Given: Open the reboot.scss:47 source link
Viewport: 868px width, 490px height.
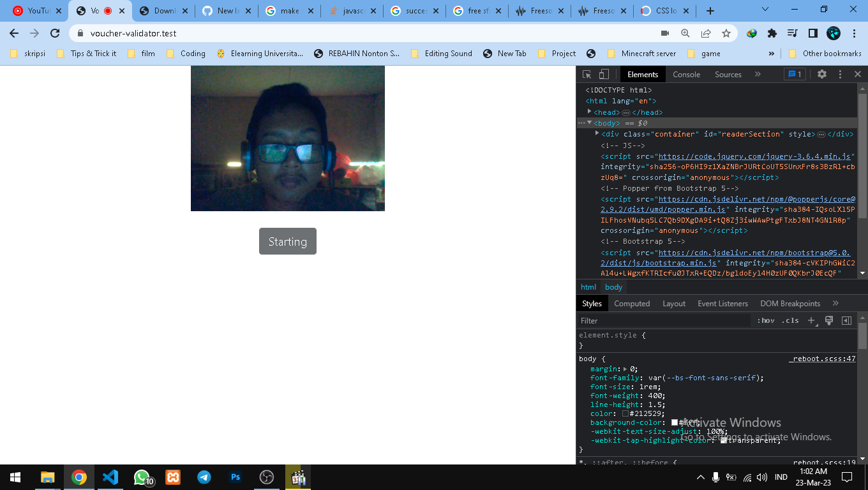Looking at the screenshot, I should (822, 359).
